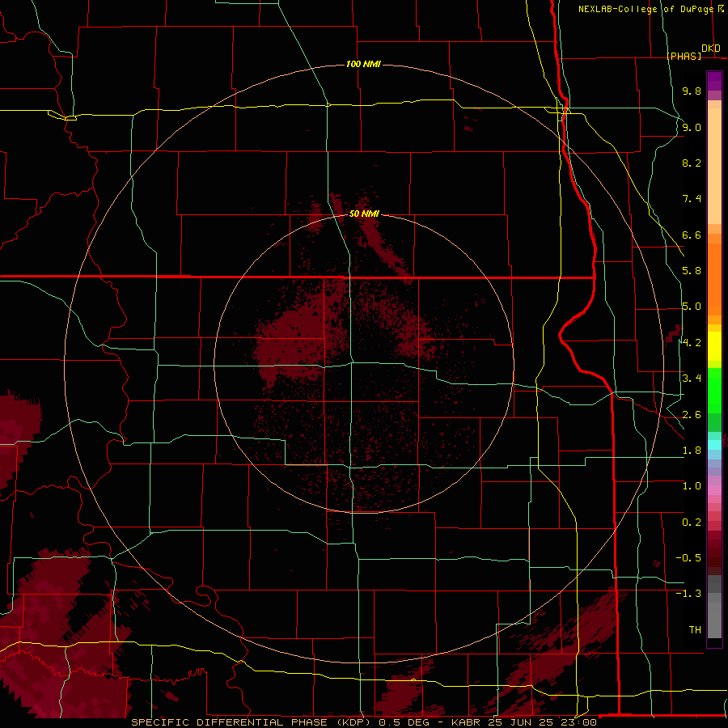Click the orange segment of the color bar
Viewport: 728px width, 728px height.
coord(714,278)
